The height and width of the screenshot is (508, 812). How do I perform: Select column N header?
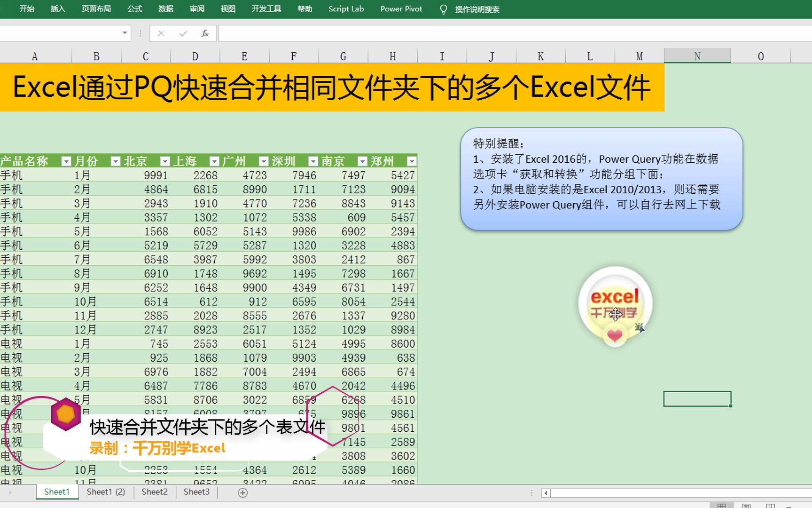(x=697, y=56)
